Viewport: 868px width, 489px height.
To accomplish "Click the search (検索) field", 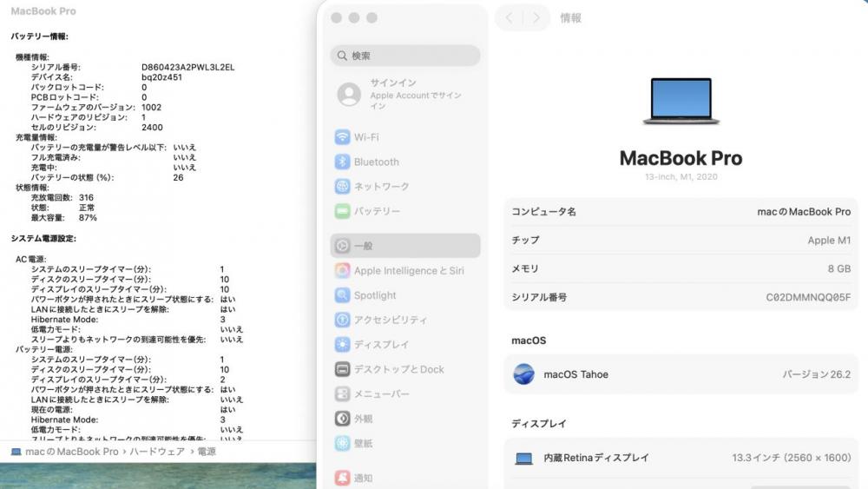I will (405, 56).
